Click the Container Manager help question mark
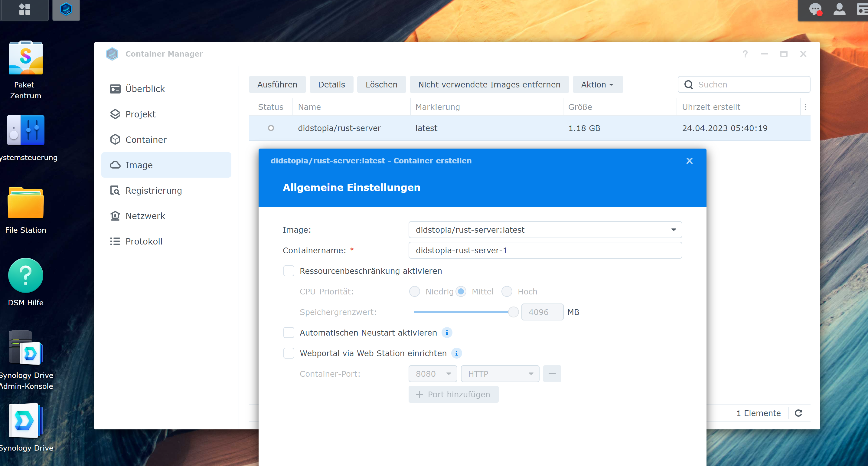This screenshot has width=868, height=466. pos(745,54)
